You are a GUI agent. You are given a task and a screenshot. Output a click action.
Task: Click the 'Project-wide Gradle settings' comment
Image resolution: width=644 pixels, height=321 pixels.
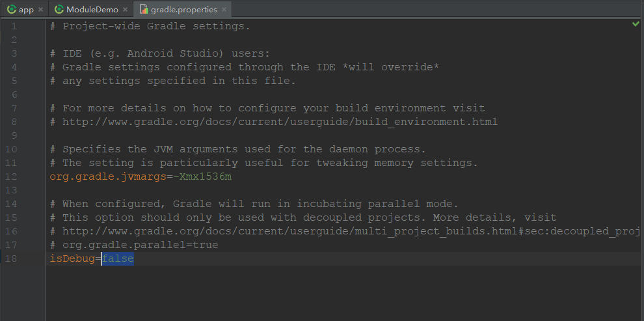pos(156,26)
